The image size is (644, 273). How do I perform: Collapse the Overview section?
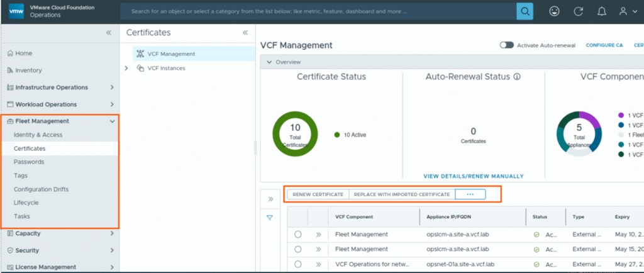point(270,62)
